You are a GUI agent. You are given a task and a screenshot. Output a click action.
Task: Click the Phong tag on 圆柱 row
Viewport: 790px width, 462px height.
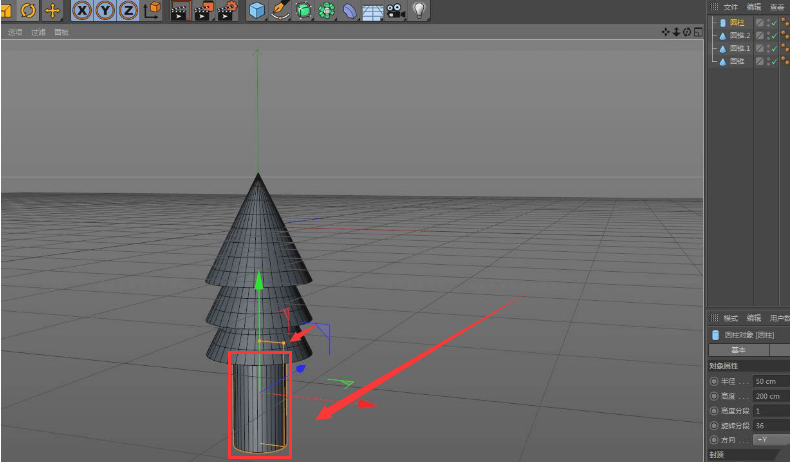click(785, 22)
